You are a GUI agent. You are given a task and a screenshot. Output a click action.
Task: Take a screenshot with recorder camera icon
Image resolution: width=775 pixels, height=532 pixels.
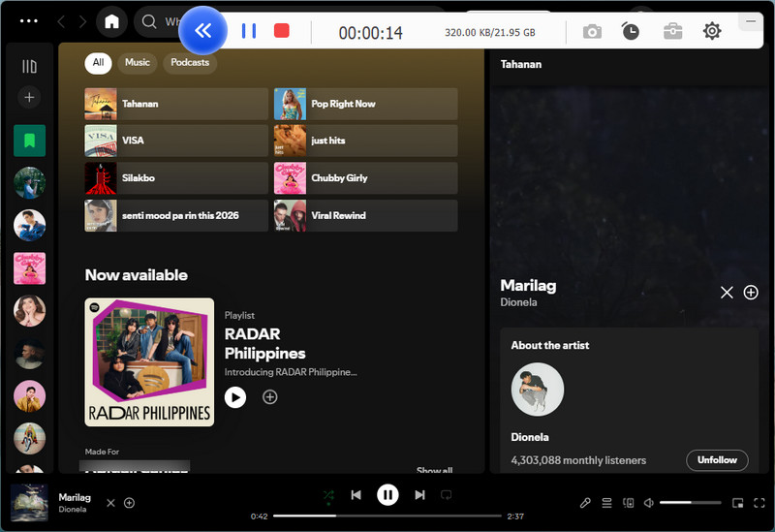coord(592,32)
